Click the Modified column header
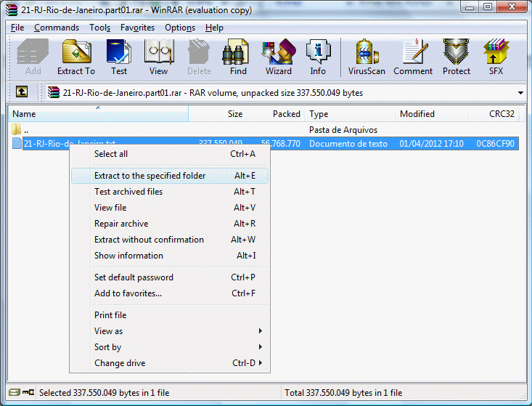532x406 pixels. tap(417, 114)
